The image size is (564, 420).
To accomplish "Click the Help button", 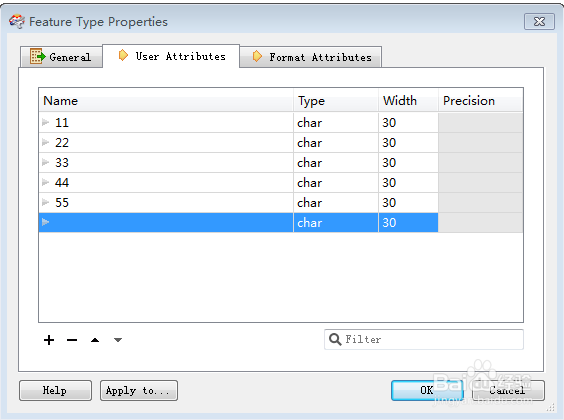I will coord(55,390).
